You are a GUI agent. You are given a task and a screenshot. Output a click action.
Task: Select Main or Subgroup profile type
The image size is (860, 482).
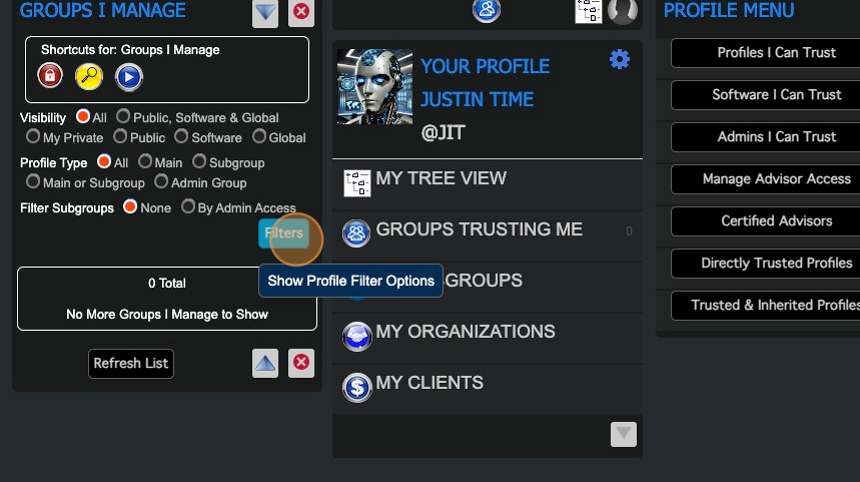(x=33, y=181)
